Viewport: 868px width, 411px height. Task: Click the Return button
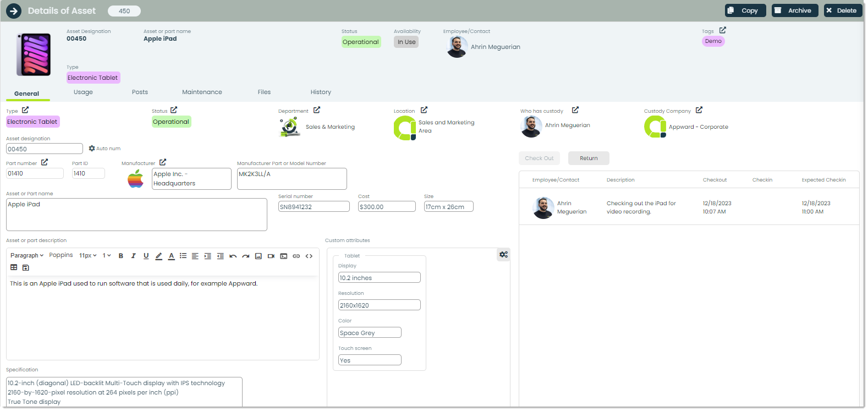[x=589, y=158]
